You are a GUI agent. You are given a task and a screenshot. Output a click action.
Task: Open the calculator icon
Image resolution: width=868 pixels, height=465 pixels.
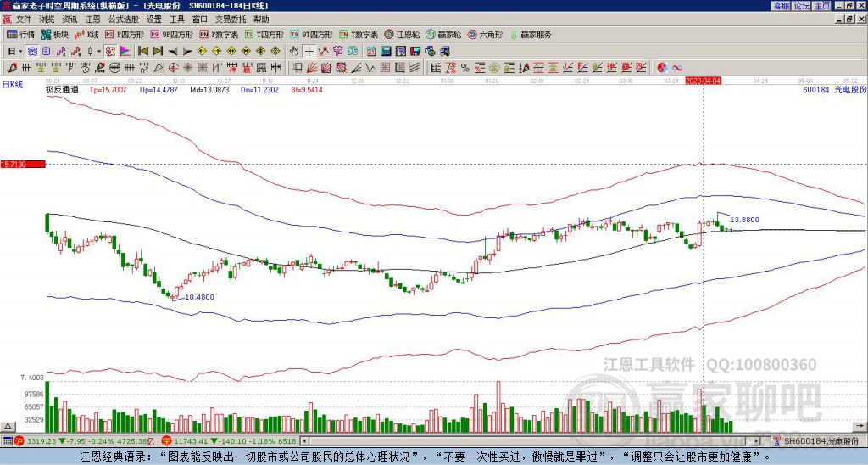tap(387, 52)
